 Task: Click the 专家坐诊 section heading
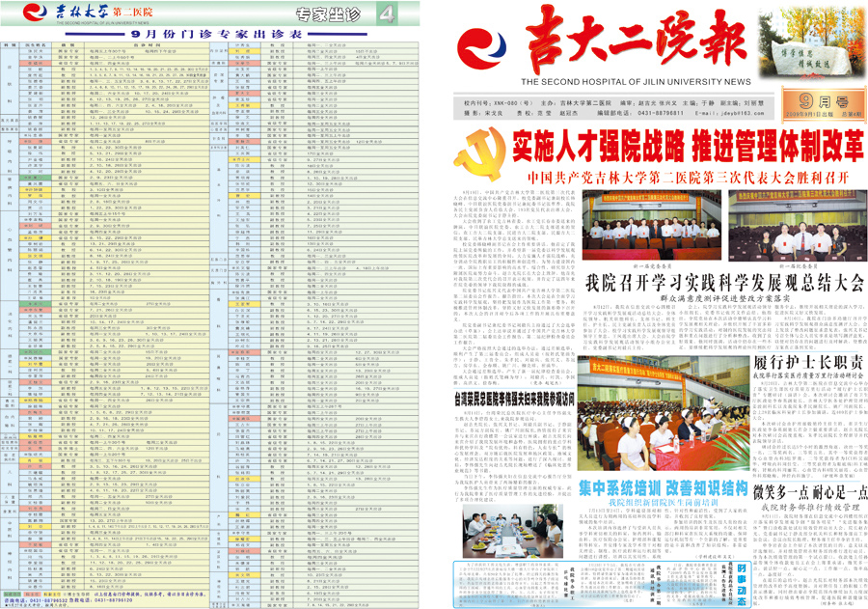(x=328, y=14)
